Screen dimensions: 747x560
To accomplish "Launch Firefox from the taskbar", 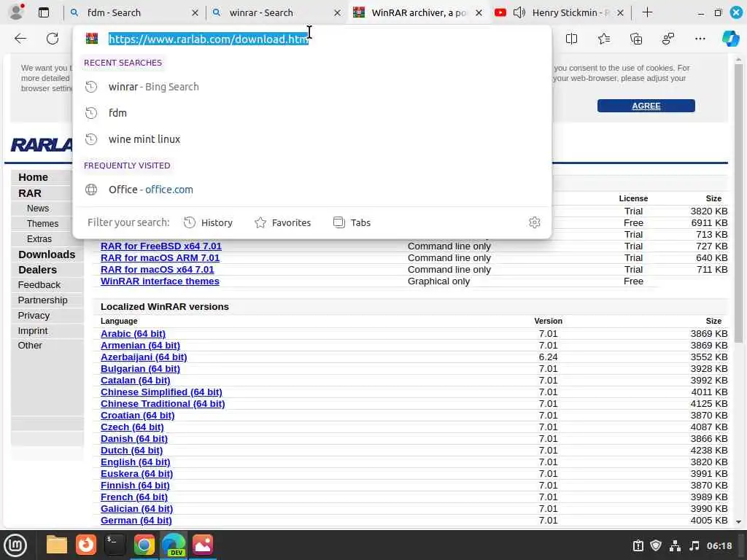I will (86, 545).
